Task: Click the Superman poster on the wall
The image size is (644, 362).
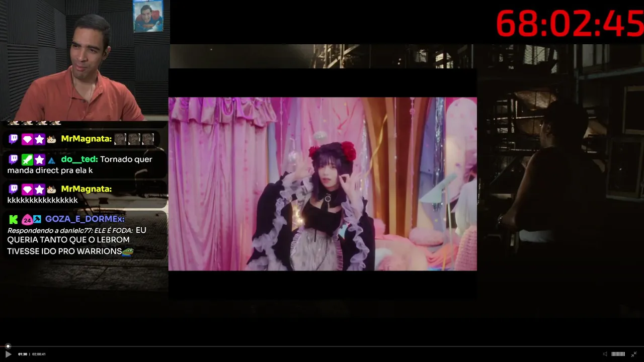Action: [148, 16]
